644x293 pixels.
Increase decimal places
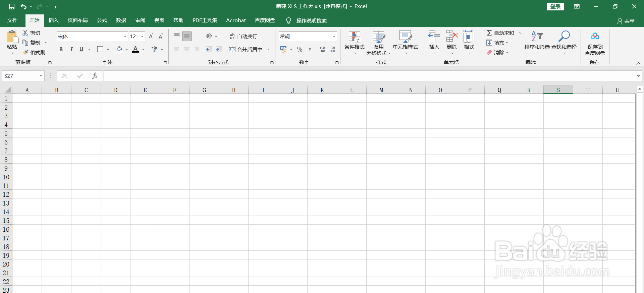pyautogui.click(x=322, y=49)
